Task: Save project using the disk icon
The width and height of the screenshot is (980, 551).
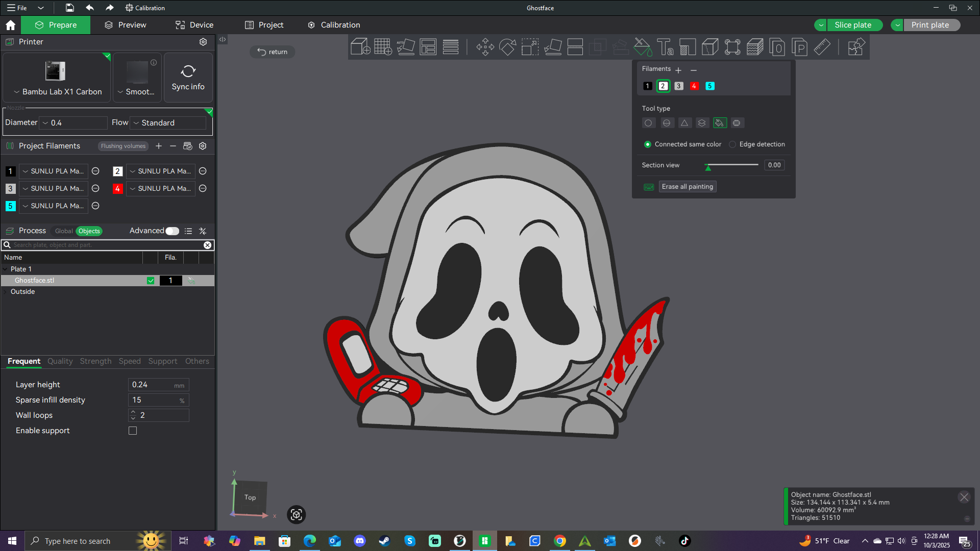Action: pos(70,8)
